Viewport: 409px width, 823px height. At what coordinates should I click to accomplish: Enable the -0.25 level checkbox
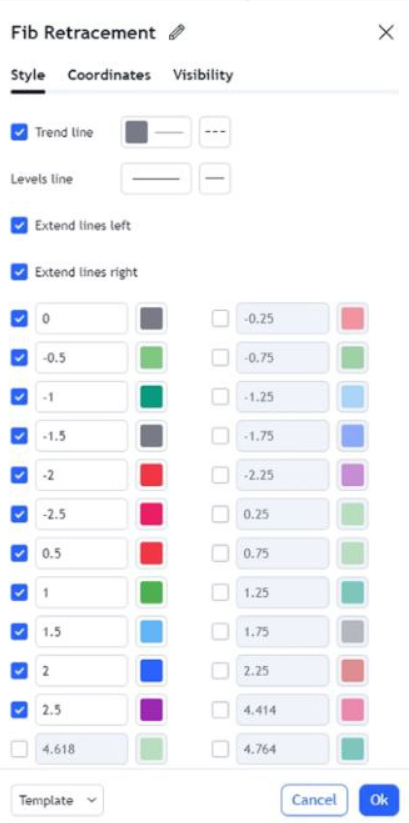[x=221, y=319]
